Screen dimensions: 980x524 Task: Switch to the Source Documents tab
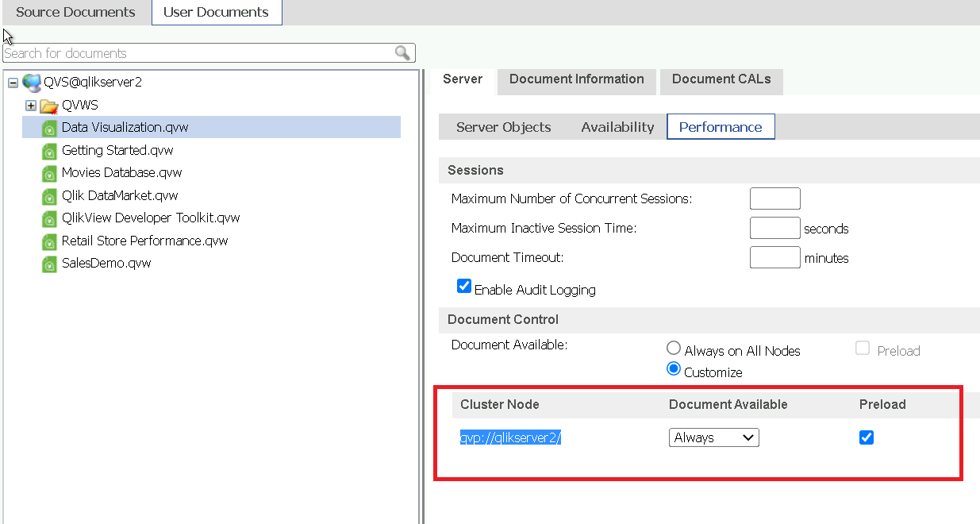point(75,12)
